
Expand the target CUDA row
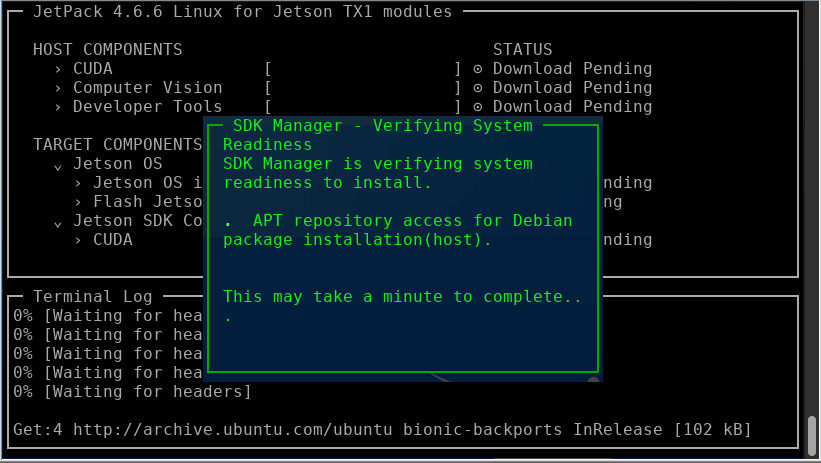pyautogui.click(x=77, y=240)
